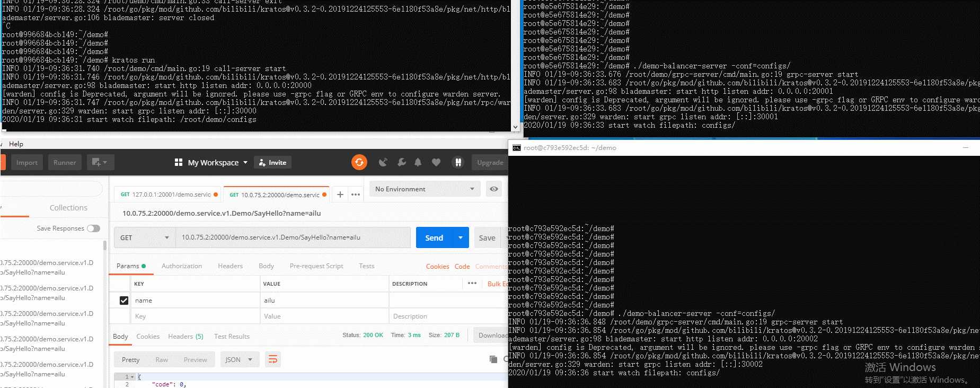The width and height of the screenshot is (980, 388).
Task: Open tab options three-dots menu
Action: pos(356,195)
